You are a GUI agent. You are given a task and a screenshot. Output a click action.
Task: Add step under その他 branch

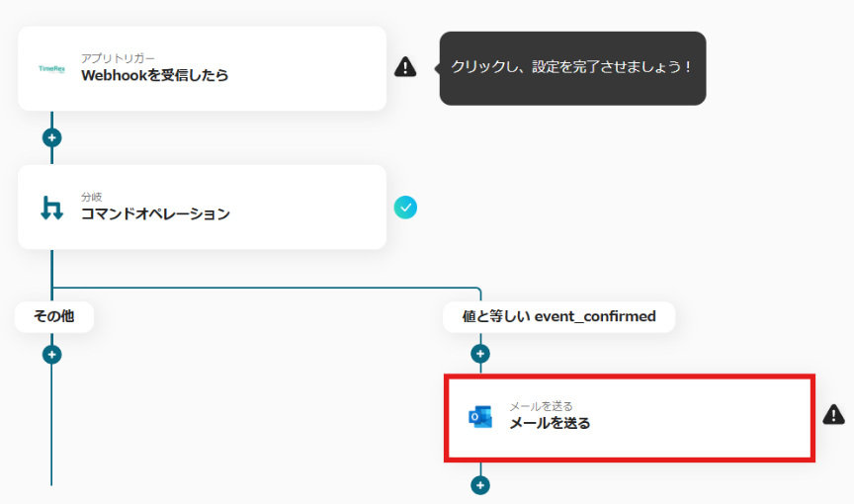51,355
